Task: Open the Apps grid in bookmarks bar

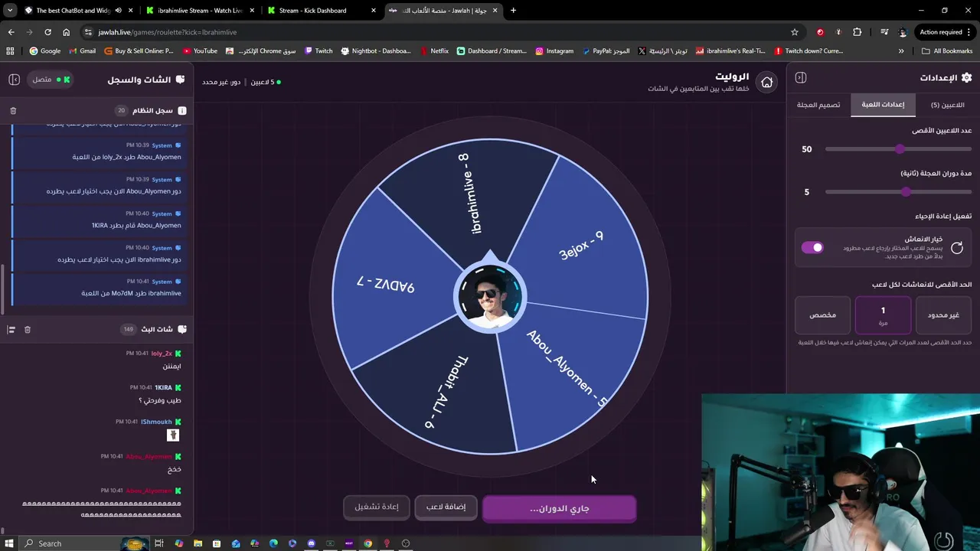Action: pyautogui.click(x=10, y=51)
